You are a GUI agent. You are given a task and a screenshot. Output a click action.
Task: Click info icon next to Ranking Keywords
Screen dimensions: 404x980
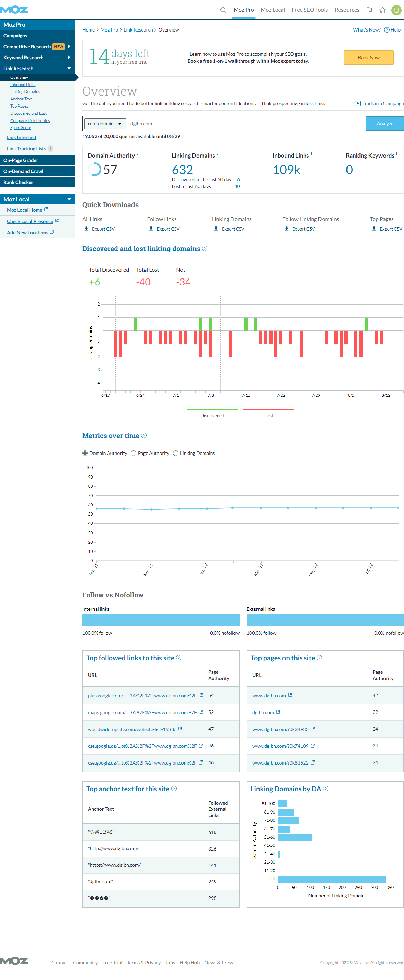tap(396, 154)
